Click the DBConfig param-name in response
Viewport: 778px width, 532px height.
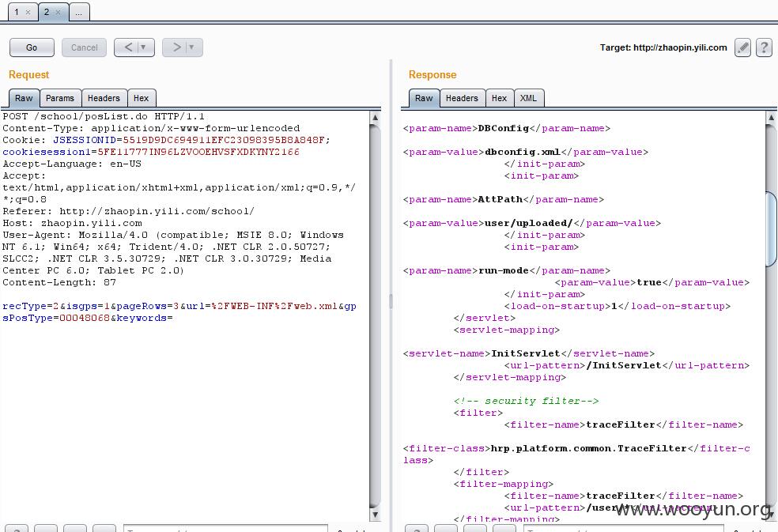507,129
